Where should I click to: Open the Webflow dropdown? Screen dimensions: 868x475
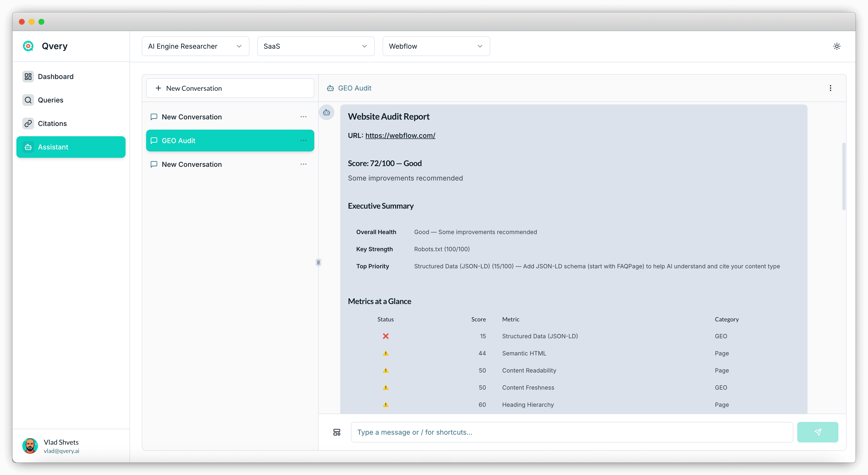[x=436, y=46]
